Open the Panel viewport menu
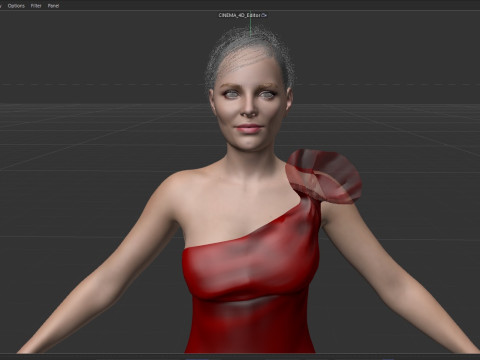 click(x=53, y=6)
